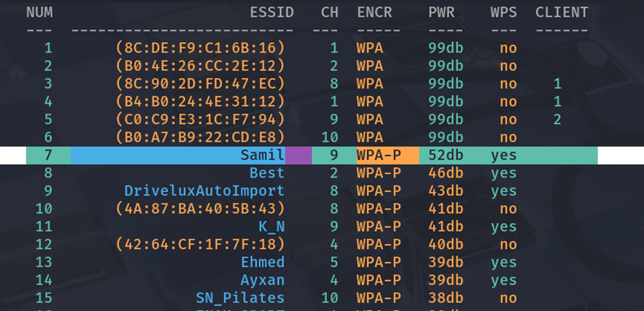Select the highlighted Samil network name
This screenshot has width=644, height=311.
coord(262,155)
